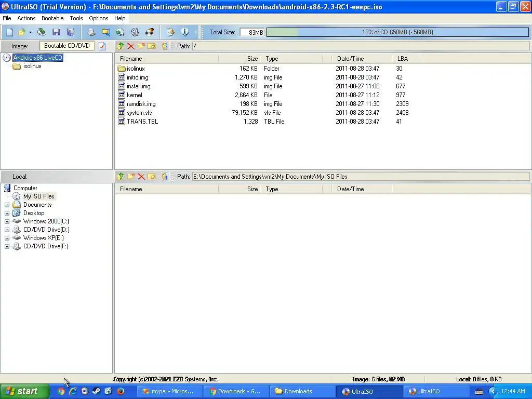The image size is (532, 399).
Task: Click the Local Path field My ISO Files
Action: click(361, 177)
